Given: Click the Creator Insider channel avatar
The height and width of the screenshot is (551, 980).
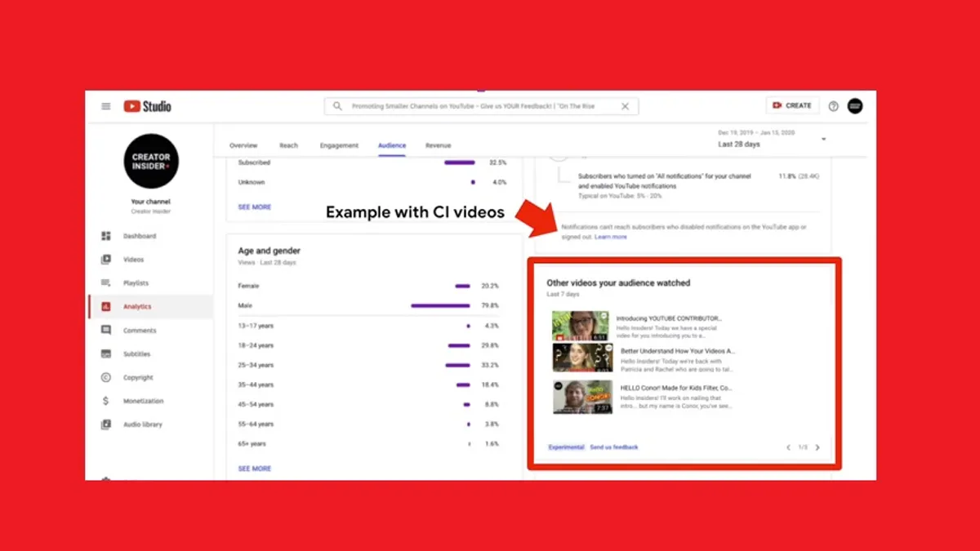Looking at the screenshot, I should click(x=151, y=162).
